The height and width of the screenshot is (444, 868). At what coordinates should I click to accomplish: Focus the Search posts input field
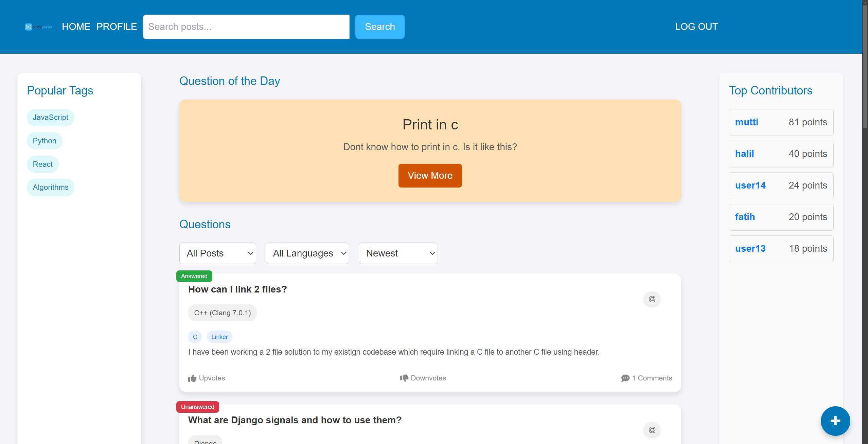[246, 26]
